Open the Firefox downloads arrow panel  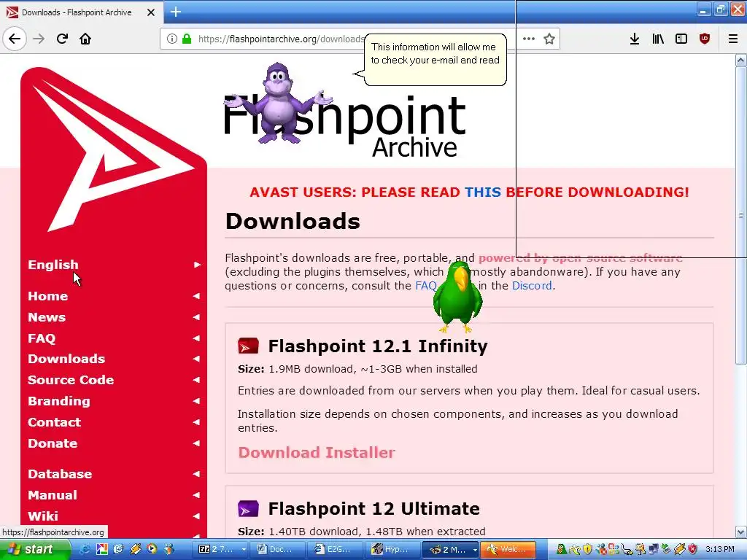click(x=634, y=39)
